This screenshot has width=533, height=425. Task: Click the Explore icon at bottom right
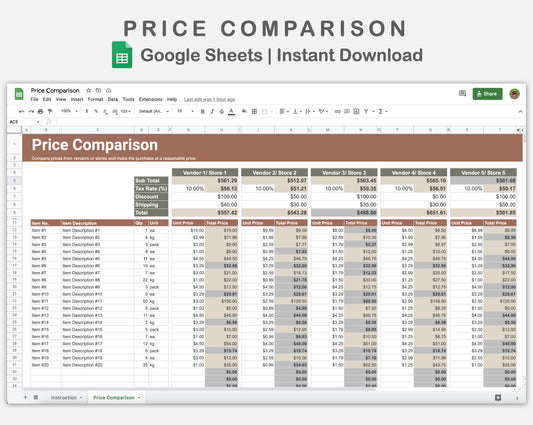pos(498,398)
